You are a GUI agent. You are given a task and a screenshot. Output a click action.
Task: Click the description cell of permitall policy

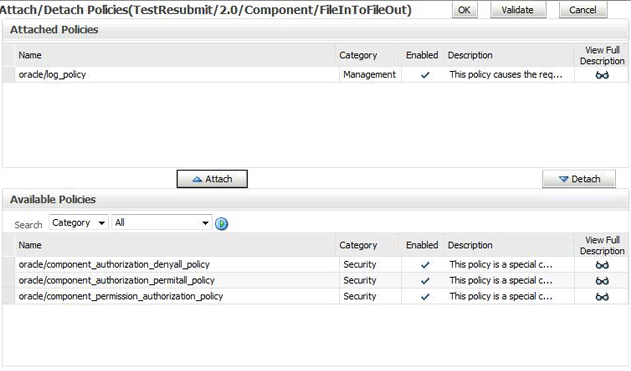click(509, 280)
